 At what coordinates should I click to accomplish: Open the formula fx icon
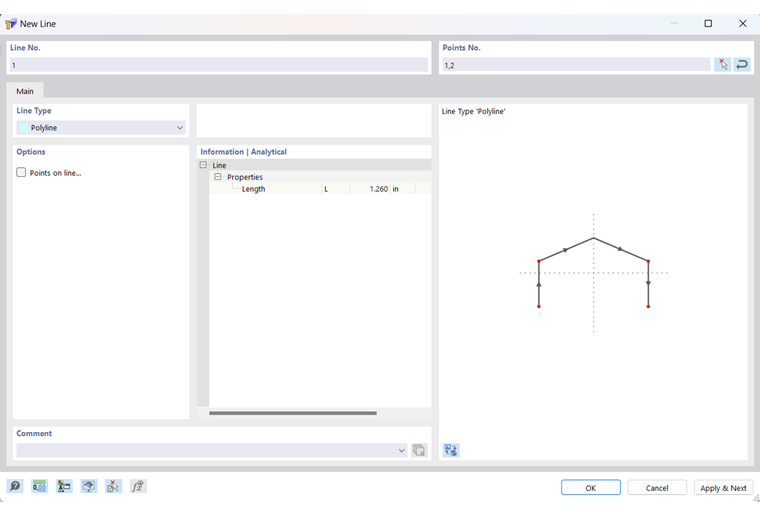pyautogui.click(x=138, y=486)
